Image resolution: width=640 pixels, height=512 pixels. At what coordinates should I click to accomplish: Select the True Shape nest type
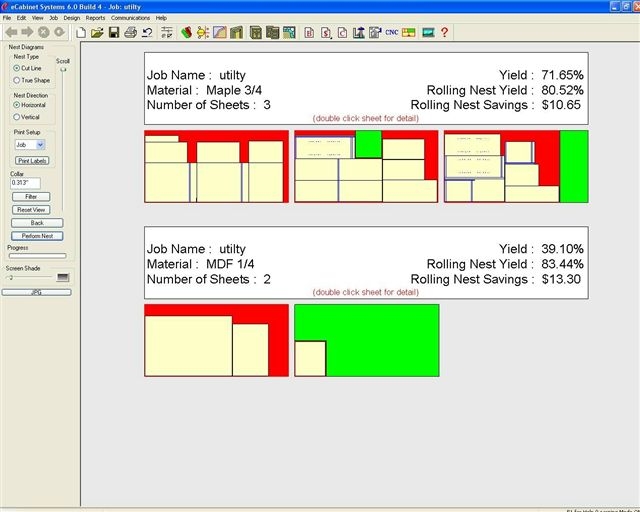17,80
